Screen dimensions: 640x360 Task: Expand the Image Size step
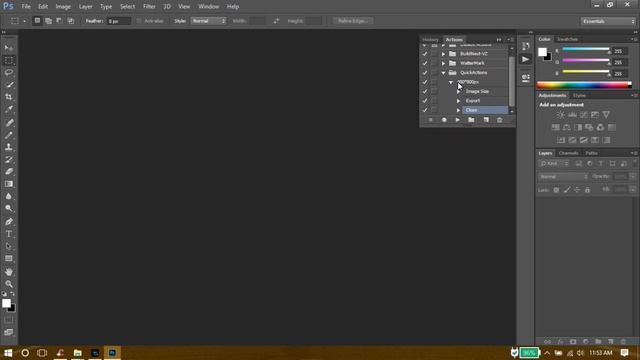pos(458,91)
